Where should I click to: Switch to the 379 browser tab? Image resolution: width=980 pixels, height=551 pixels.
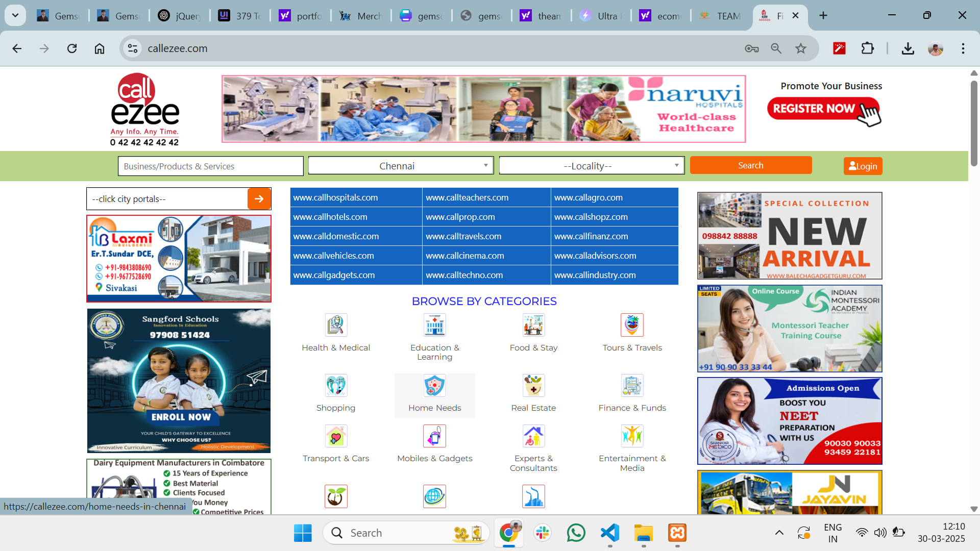click(241, 16)
